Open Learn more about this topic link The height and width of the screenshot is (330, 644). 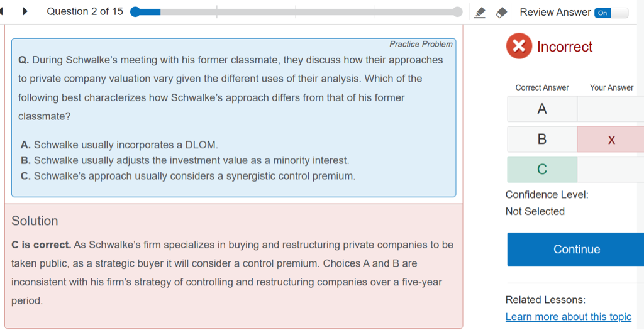[x=568, y=317]
